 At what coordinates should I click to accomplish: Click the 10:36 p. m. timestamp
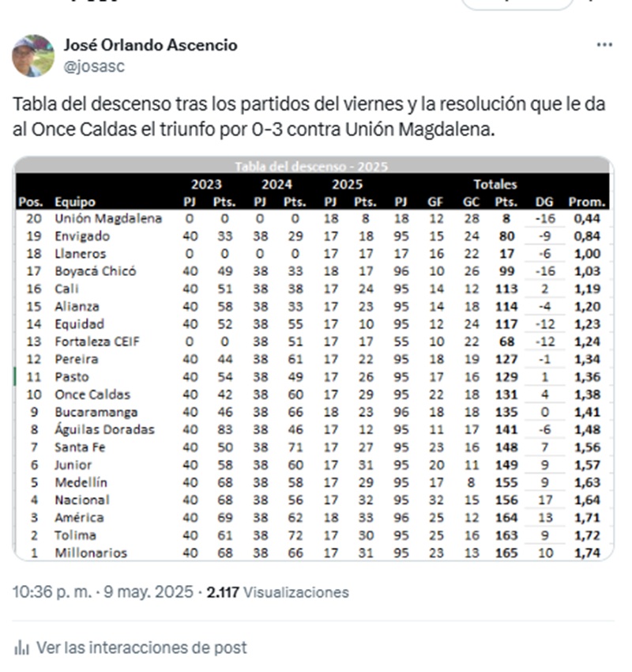pyautogui.click(x=52, y=592)
